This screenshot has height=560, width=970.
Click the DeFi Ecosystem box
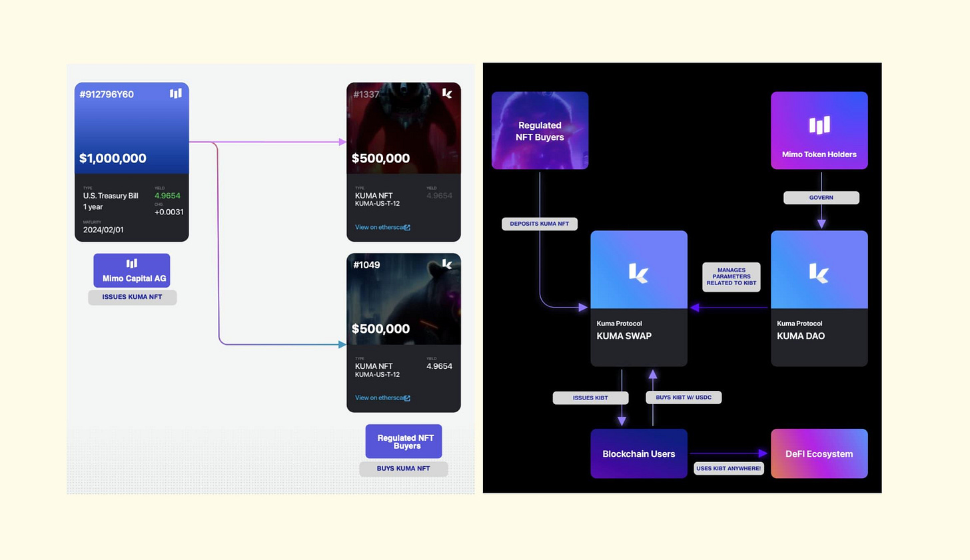(x=819, y=453)
